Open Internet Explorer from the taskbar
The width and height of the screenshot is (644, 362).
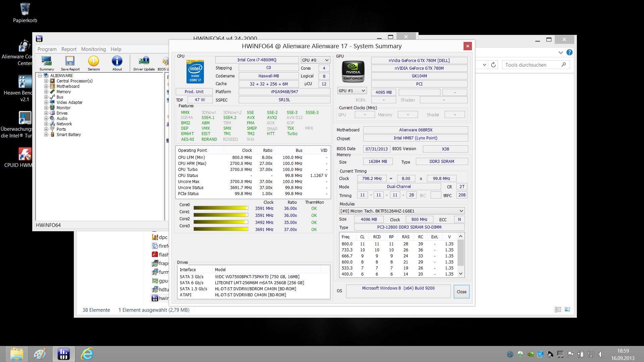87,354
